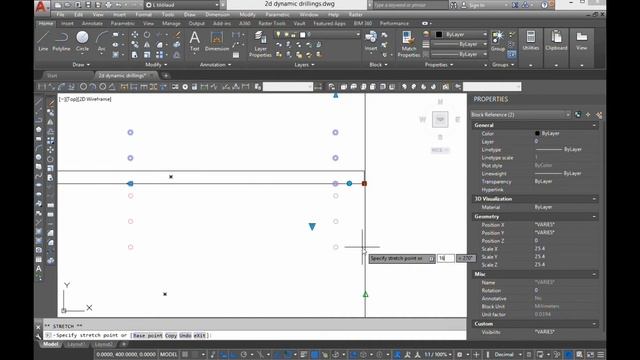Select the Line tool in ribbon

coord(43,41)
